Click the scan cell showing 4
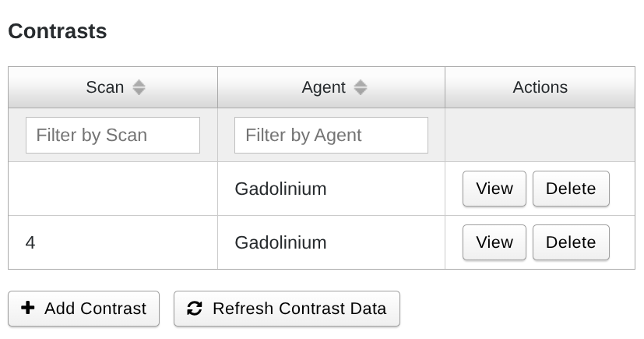Viewport: 644px width, 339px height. point(30,242)
